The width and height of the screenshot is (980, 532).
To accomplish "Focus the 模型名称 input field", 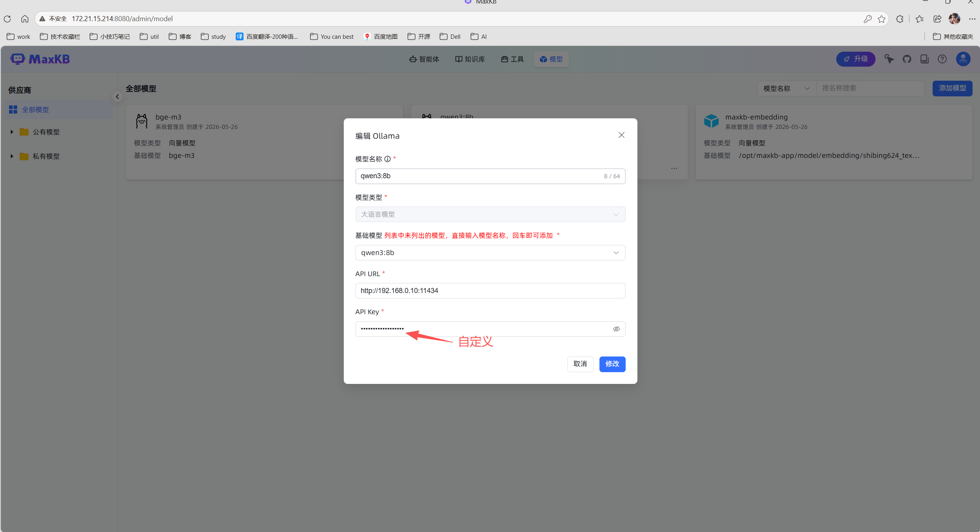I will [490, 176].
